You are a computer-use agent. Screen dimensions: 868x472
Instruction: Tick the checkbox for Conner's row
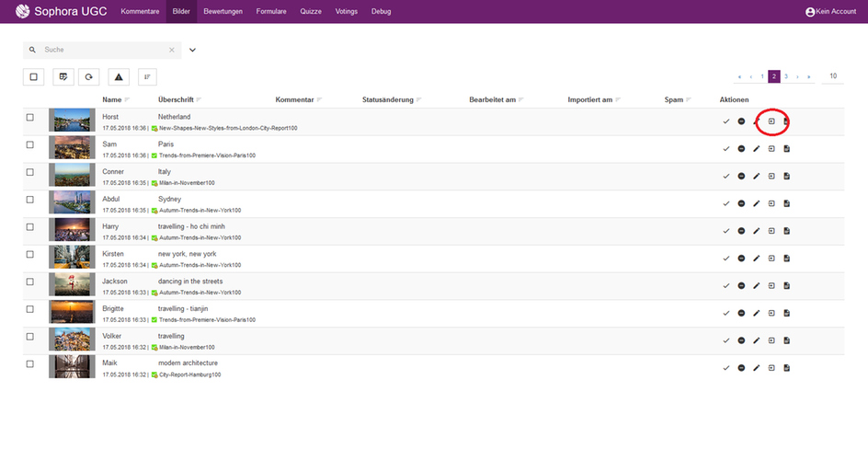30,172
